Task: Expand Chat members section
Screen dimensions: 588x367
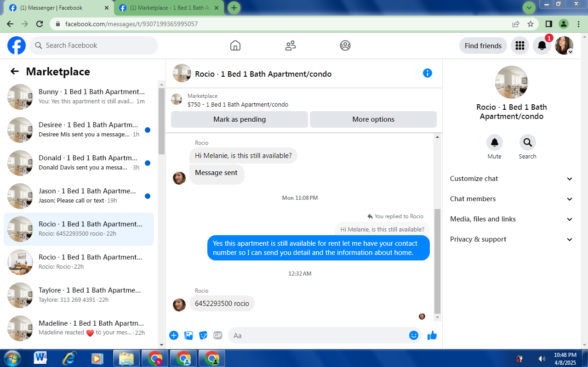Action: click(x=511, y=199)
